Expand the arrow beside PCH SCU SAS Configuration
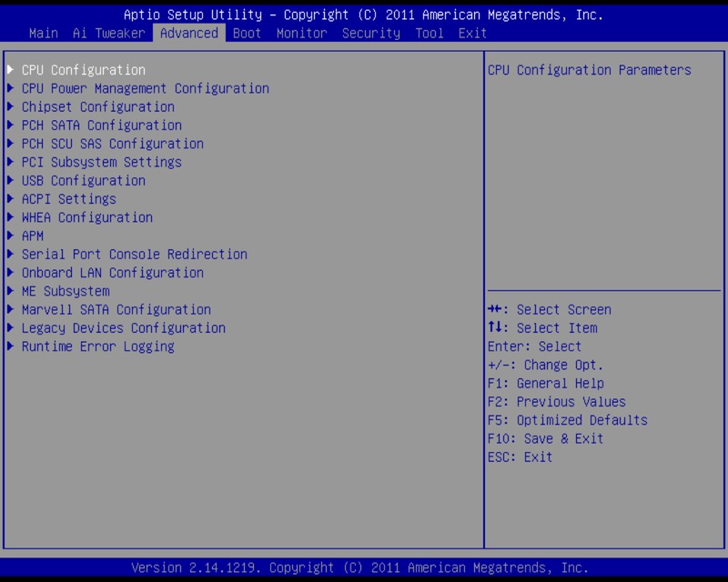Viewport: 728px width, 582px height. point(11,144)
